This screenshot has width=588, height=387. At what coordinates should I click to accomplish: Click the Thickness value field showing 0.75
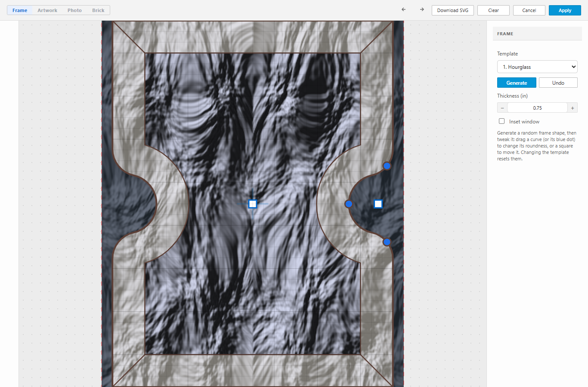pyautogui.click(x=537, y=108)
